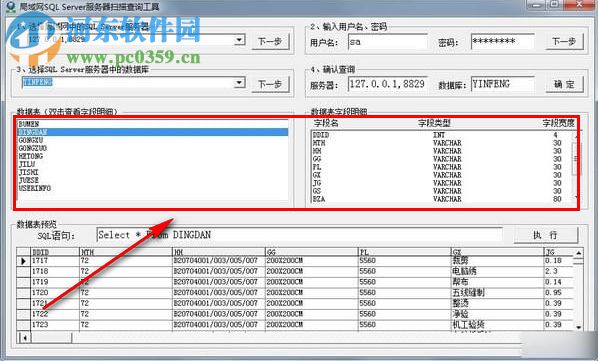Click the field details list scroll-down arrow
598x361 pixels.
[x=575, y=198]
